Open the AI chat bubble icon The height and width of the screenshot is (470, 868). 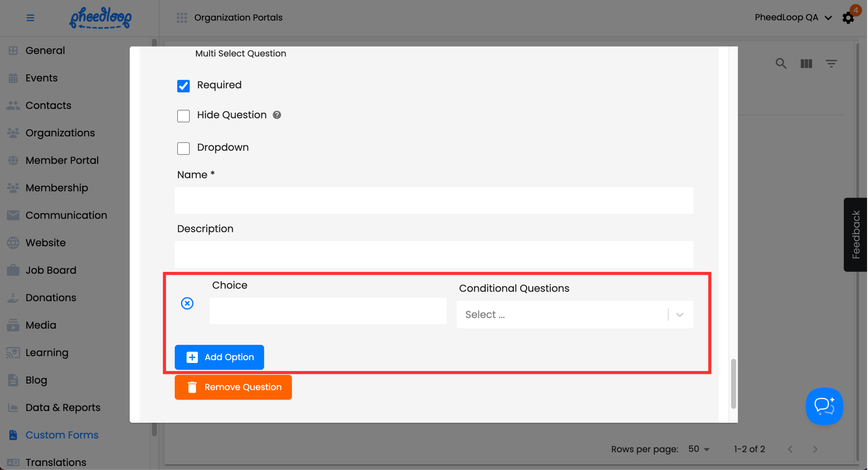pos(824,406)
